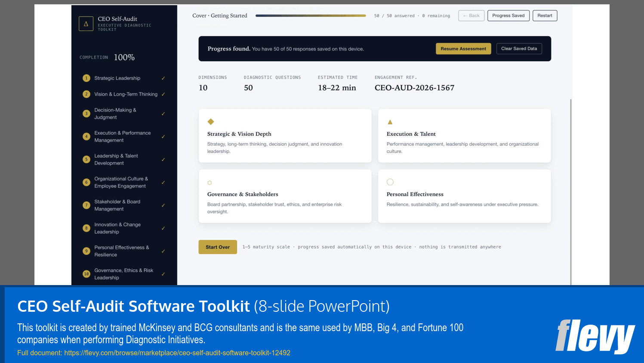Viewport: 644px width, 363px height.
Task: Open Strategic Leadership dimension in sidebar
Action: [124, 78]
